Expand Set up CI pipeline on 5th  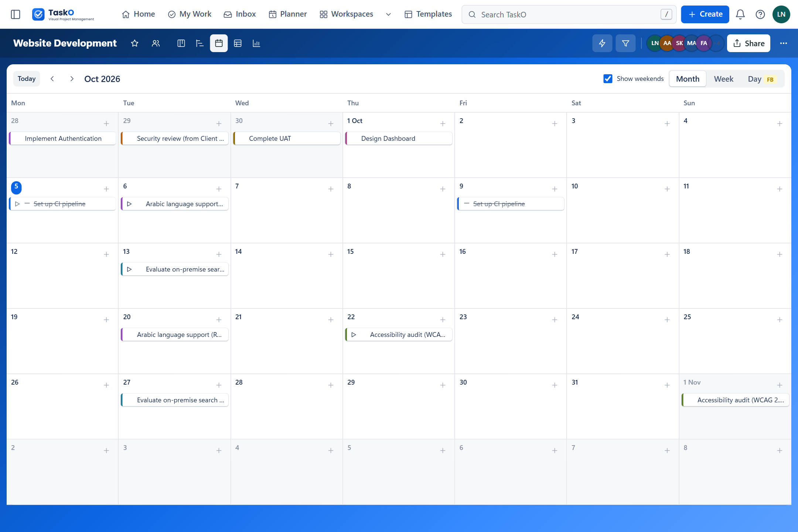point(17,204)
